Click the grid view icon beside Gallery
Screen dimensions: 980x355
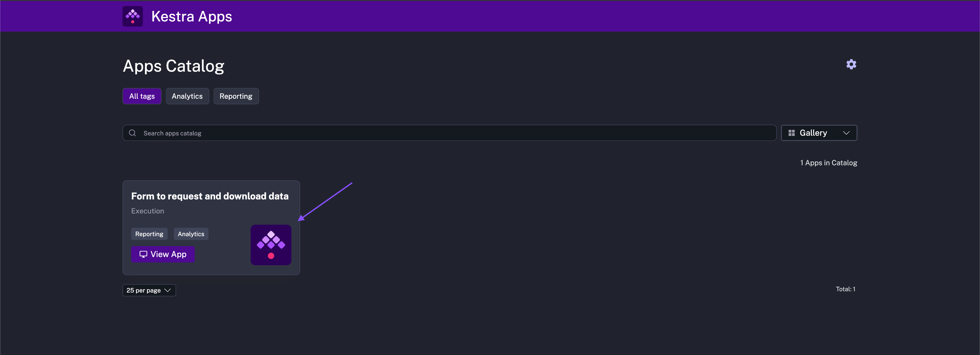point(792,133)
